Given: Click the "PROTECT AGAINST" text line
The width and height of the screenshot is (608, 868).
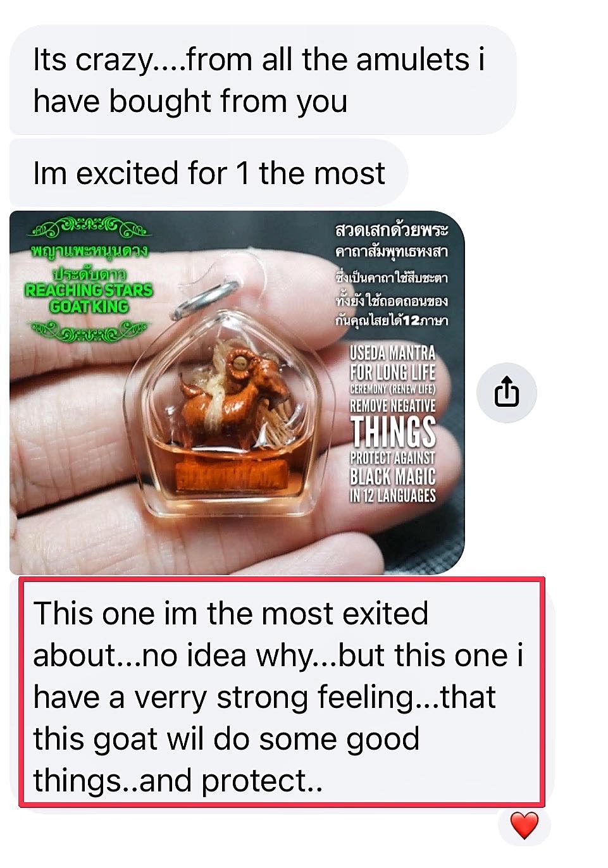Looking at the screenshot, I should (393, 457).
